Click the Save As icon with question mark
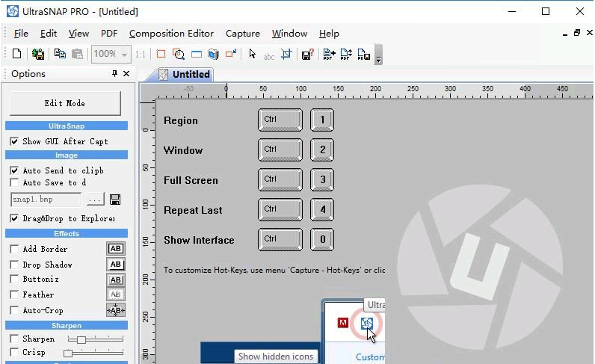Screen dimensions: 595x364 click(x=307, y=54)
